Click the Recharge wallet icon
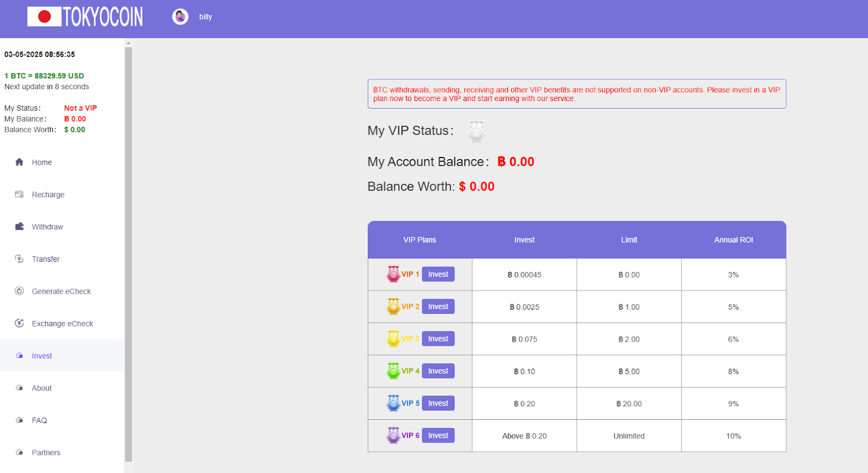868x473 pixels. 20,194
